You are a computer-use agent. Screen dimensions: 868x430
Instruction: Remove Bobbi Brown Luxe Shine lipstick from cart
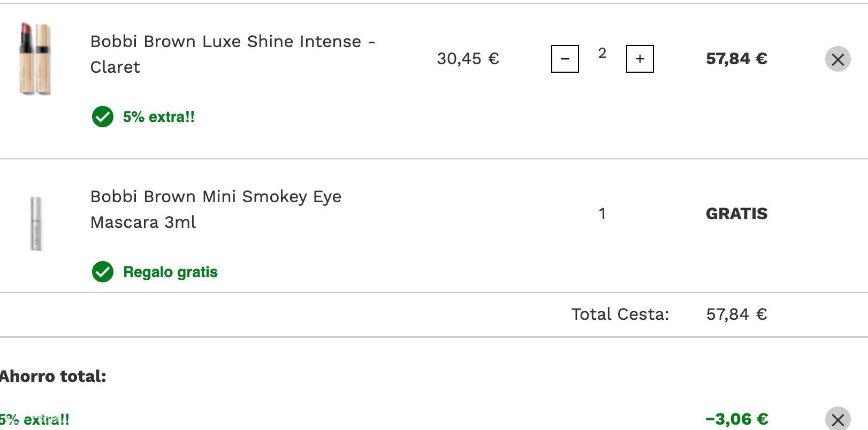(x=837, y=59)
